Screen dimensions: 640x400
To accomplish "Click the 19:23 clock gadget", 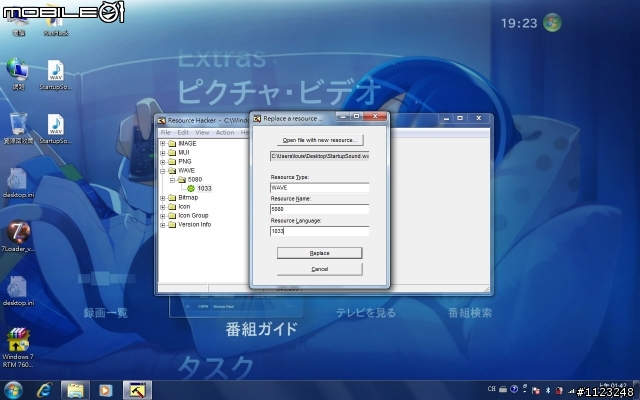I will point(519,23).
